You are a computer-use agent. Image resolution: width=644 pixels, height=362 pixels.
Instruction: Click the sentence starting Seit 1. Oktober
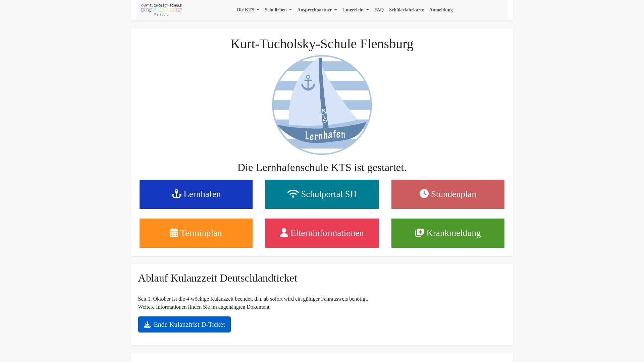pos(253,299)
